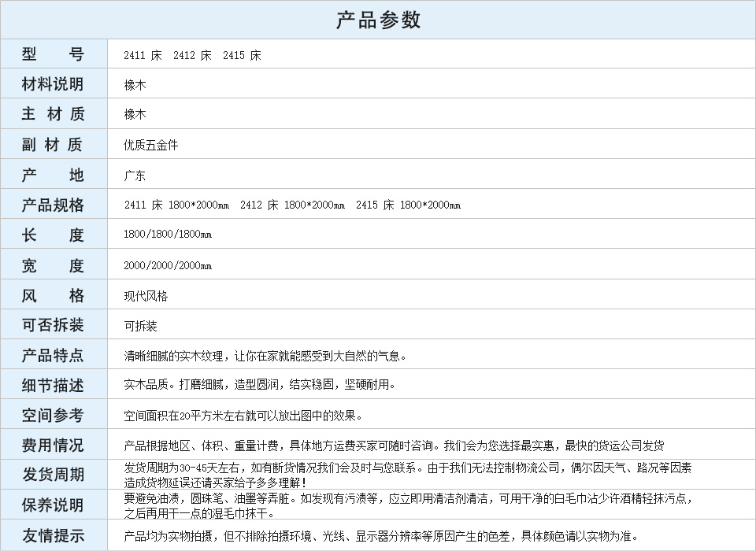This screenshot has width=756, height=551.
Task: Click the 实木品质。打磨细腻 description
Action: click(259, 384)
